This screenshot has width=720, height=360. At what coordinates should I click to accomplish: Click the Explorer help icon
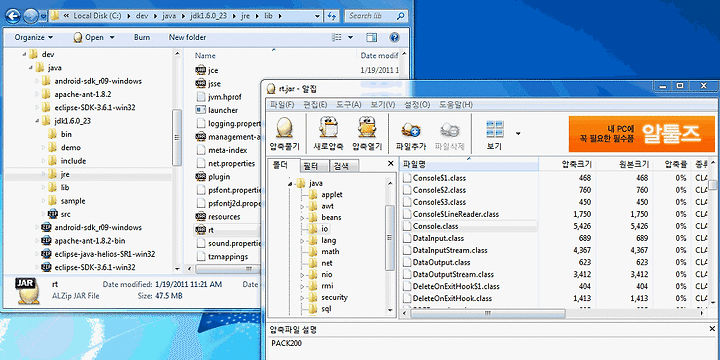click(394, 37)
